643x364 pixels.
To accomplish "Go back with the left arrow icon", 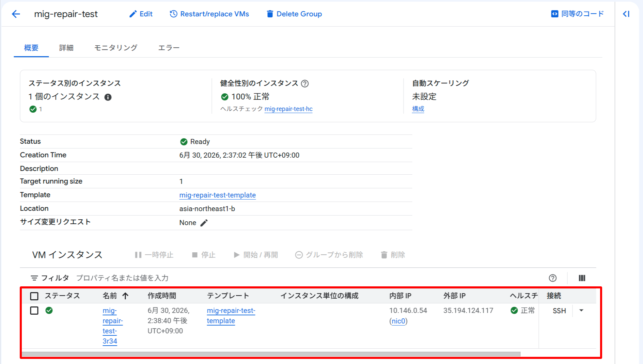I will [x=16, y=14].
